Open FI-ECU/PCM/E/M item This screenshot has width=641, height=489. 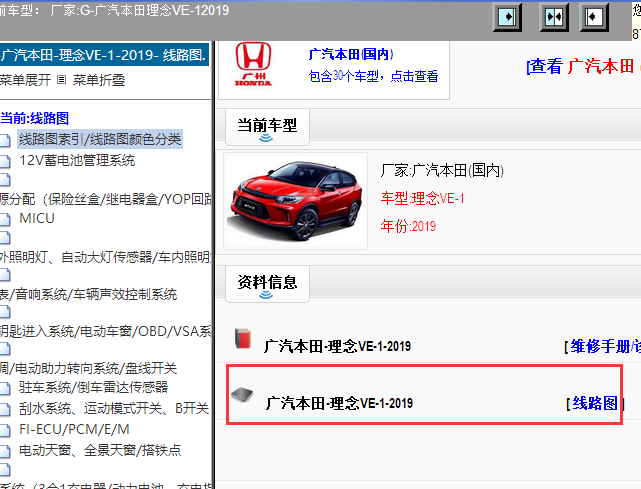pyautogui.click(x=74, y=429)
